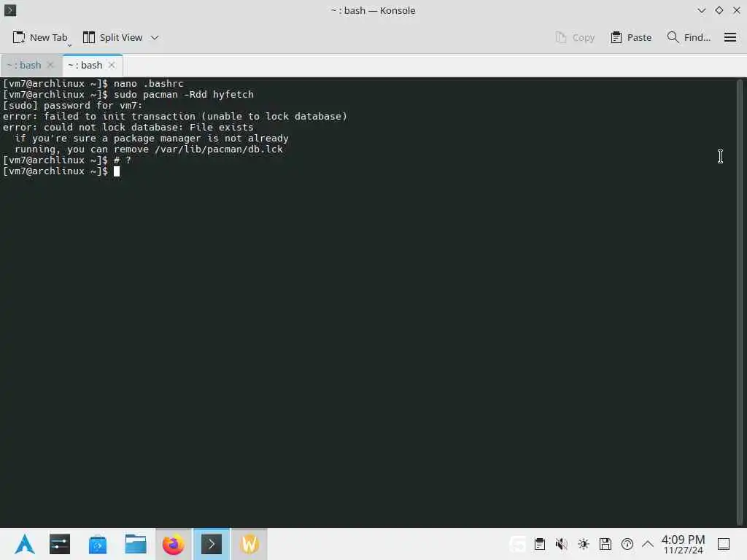Expand the Split View dropdown chevron

click(x=155, y=38)
